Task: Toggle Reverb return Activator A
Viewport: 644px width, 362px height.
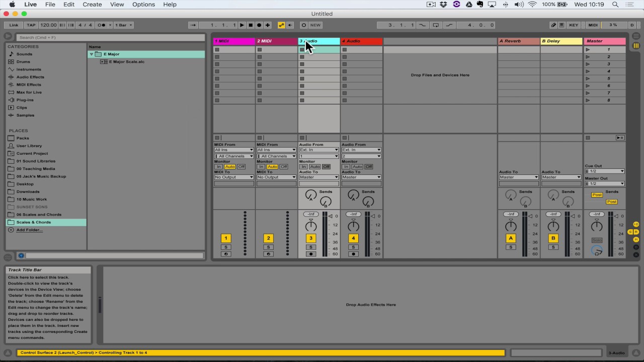Action: (x=511, y=238)
